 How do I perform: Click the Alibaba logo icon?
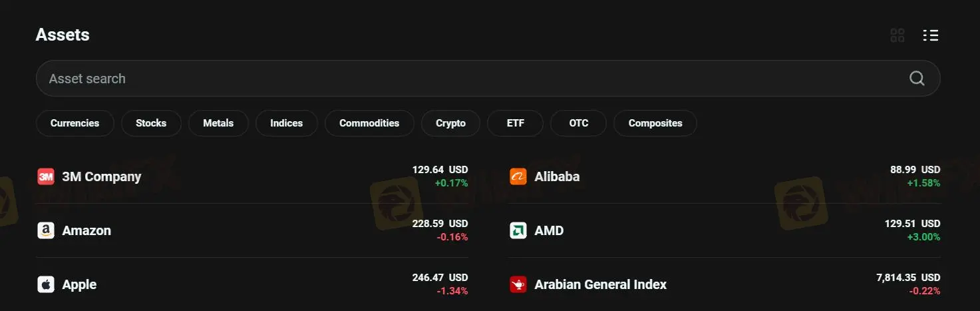tap(518, 176)
